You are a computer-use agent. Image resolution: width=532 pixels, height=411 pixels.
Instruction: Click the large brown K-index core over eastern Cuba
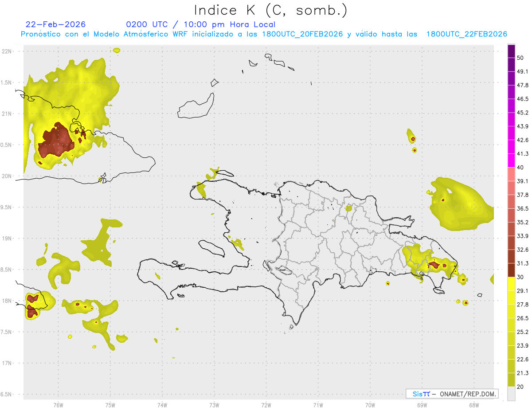pos(55,141)
